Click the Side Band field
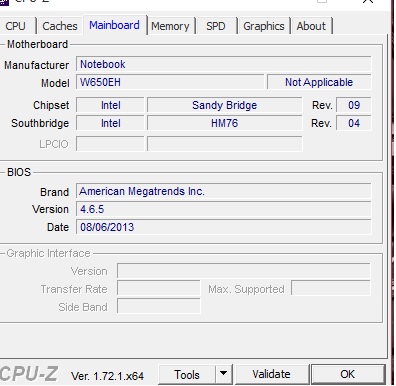Image resolution: width=396 pixels, height=386 pixels. point(159,306)
